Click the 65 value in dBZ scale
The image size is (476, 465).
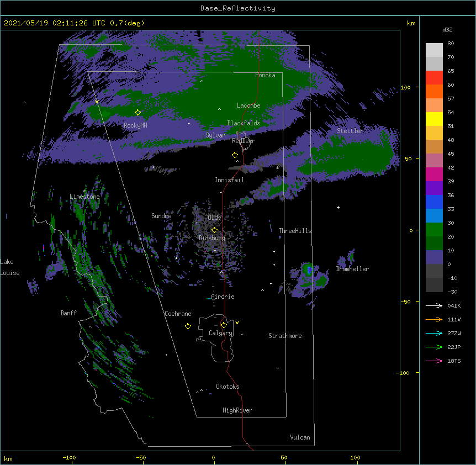(x=451, y=71)
